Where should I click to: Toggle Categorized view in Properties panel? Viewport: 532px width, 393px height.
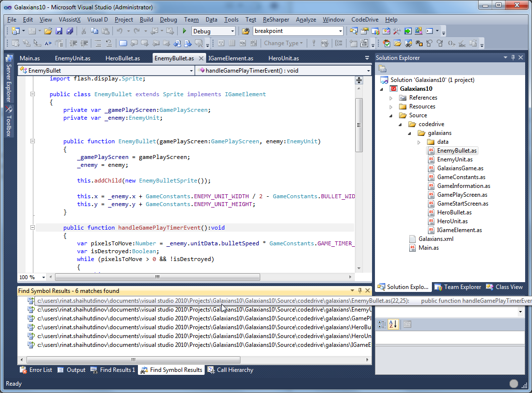[382, 324]
